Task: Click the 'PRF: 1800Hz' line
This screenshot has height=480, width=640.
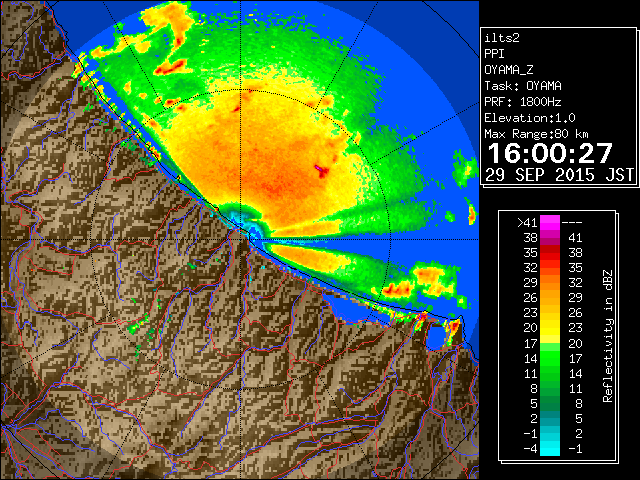Action: 523,102
